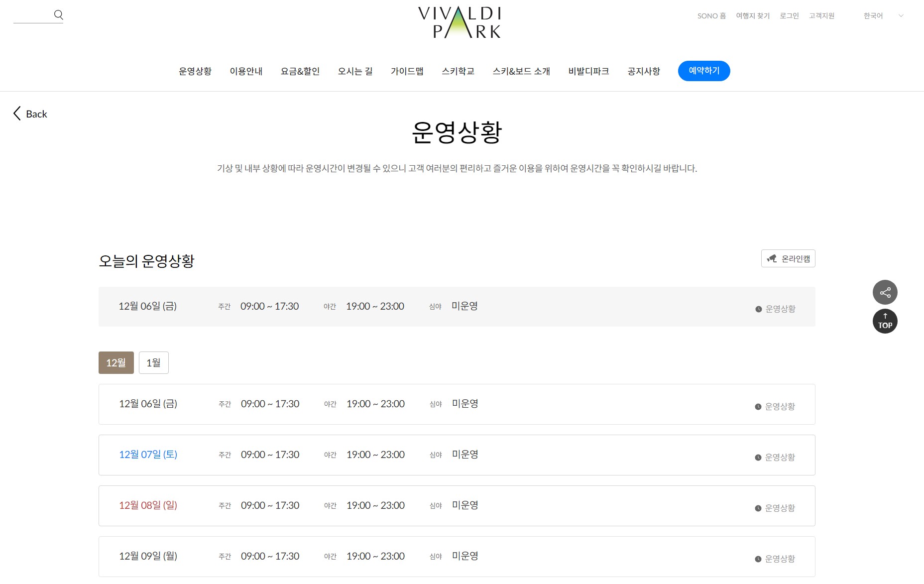924x584 pixels.
Task: Switch to the 1월 month filter
Action: 153,362
